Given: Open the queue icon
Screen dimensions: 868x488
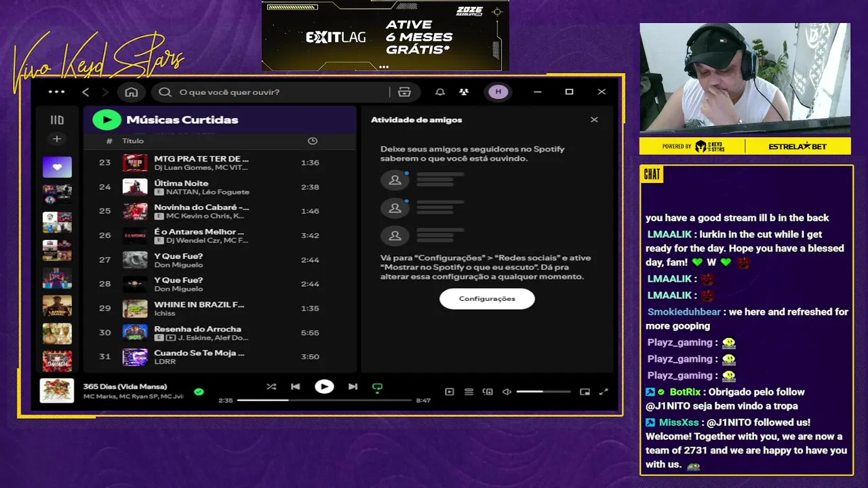Looking at the screenshot, I should pyautogui.click(x=469, y=392).
